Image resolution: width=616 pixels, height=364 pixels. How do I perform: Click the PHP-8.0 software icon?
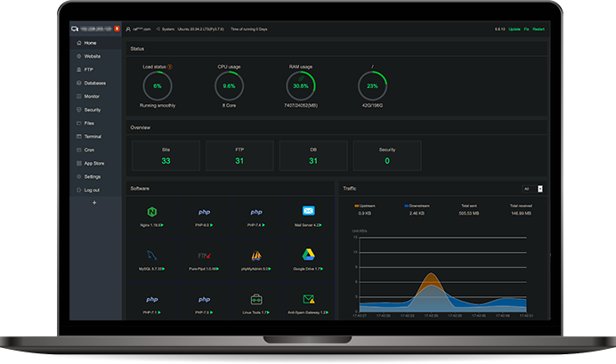[x=203, y=213]
